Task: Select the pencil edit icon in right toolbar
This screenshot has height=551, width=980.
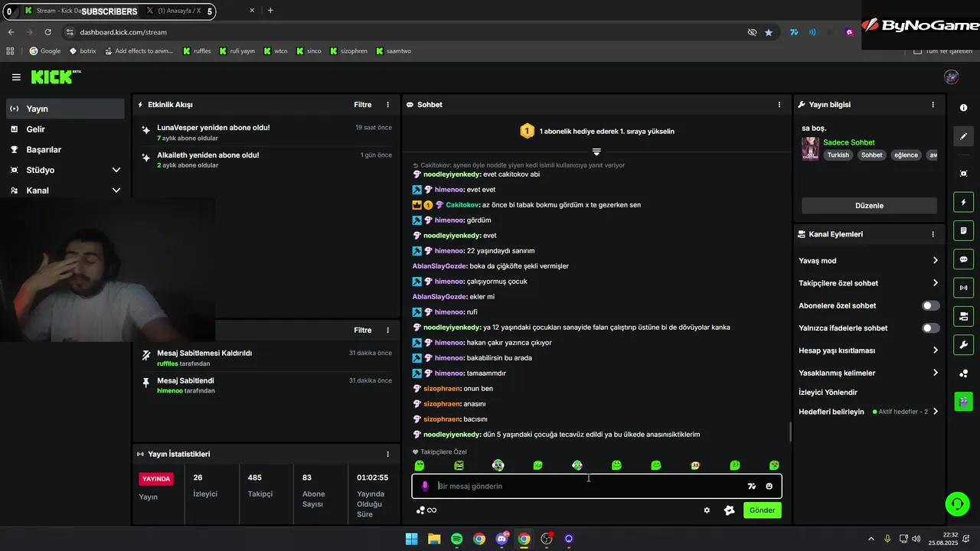Action: [963, 136]
